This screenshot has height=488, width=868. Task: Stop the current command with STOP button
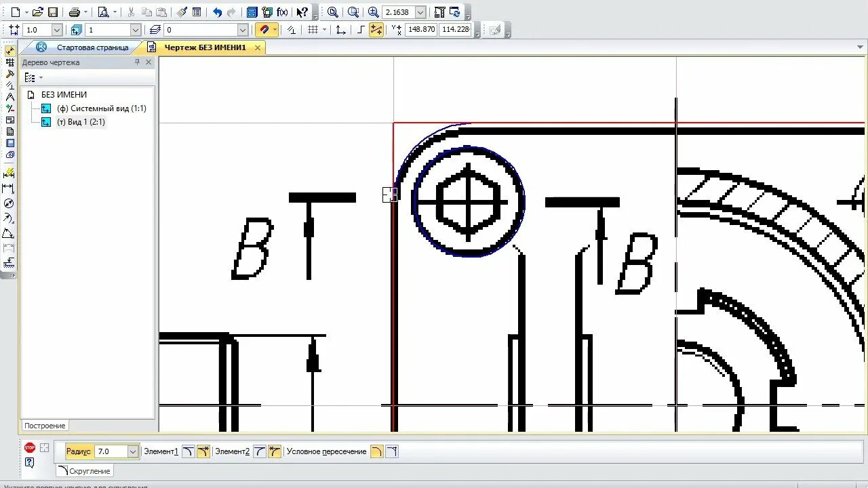[x=30, y=447]
